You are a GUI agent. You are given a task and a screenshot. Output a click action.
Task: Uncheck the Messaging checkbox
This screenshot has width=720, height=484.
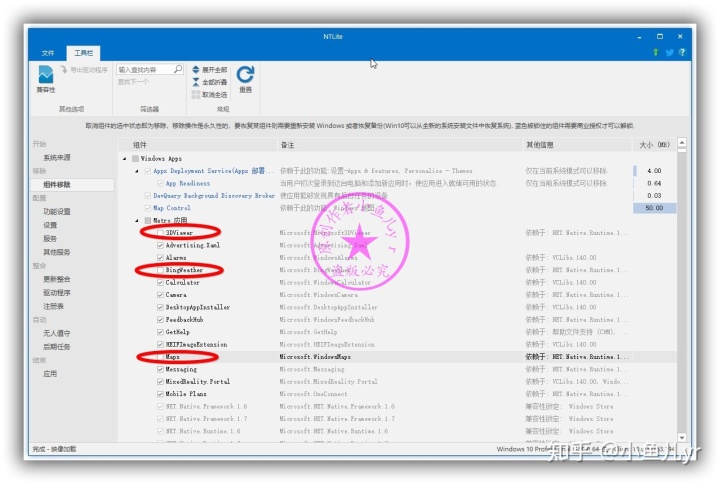click(x=160, y=369)
